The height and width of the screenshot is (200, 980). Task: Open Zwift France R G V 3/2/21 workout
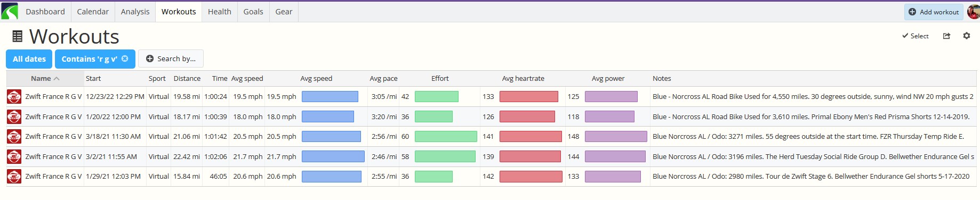click(53, 156)
